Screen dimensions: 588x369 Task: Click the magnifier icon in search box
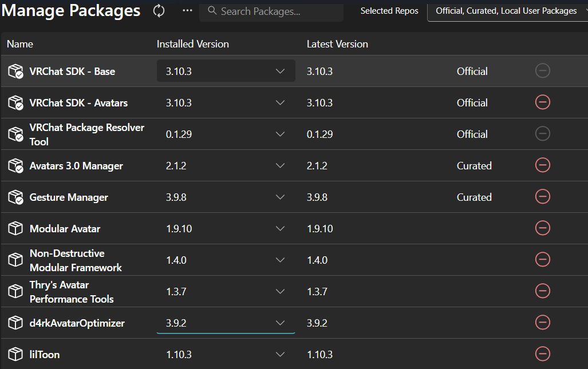point(212,10)
